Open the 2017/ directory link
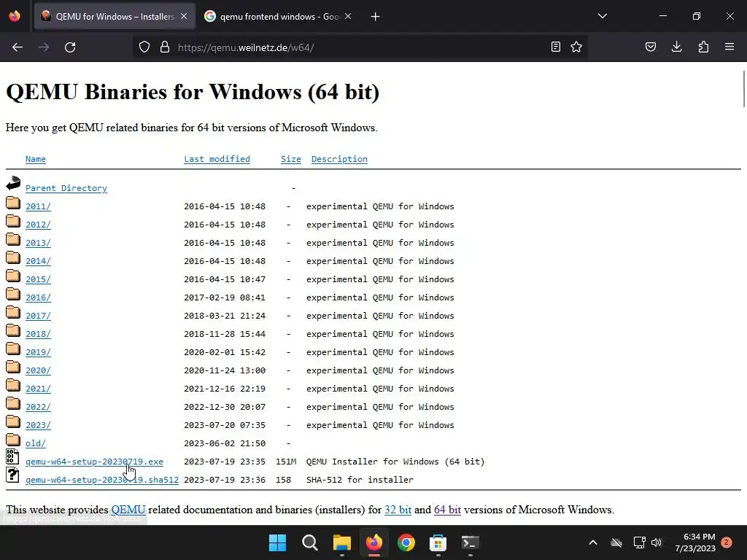 pos(38,316)
